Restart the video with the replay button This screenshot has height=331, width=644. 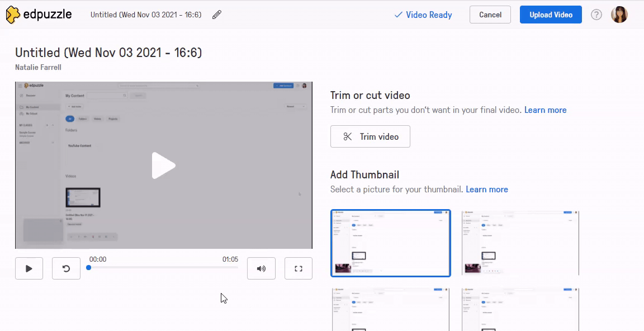66,268
